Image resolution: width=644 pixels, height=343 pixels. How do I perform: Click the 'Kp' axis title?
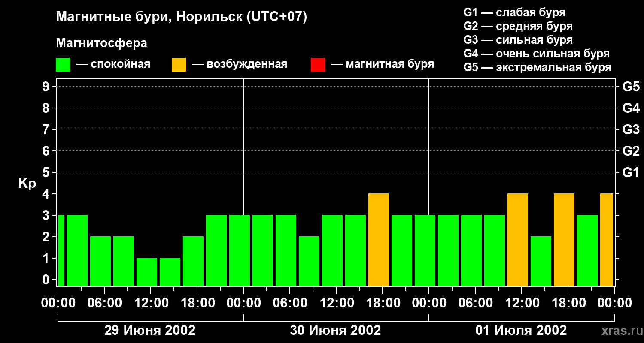27,184
